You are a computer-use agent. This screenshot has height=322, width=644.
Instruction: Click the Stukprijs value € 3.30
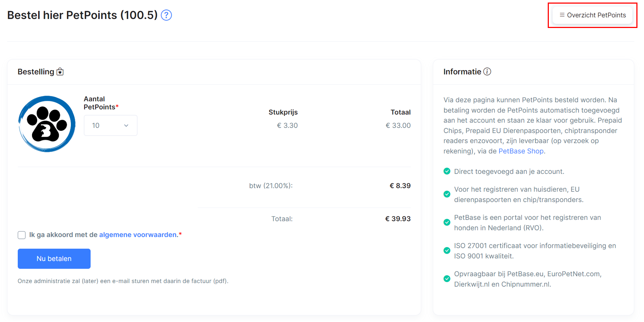coord(287,125)
